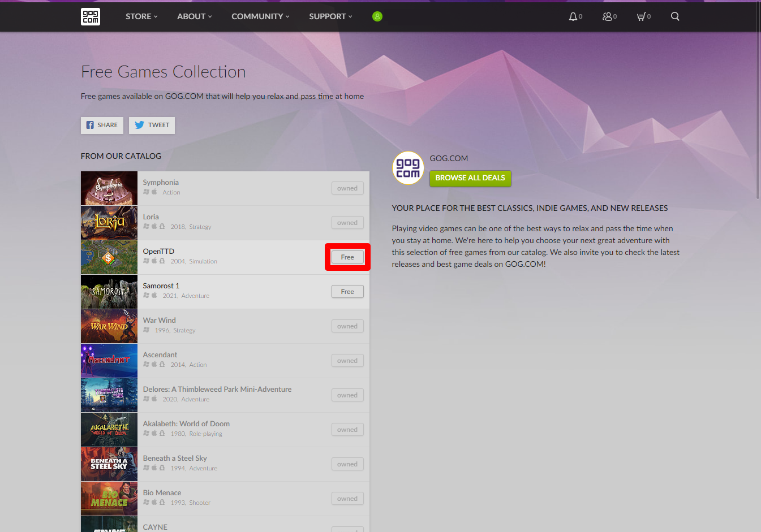Viewport: 761px width, 532px height.
Task: Click the FROM OUR CATALOG heading
Action: (x=121, y=156)
